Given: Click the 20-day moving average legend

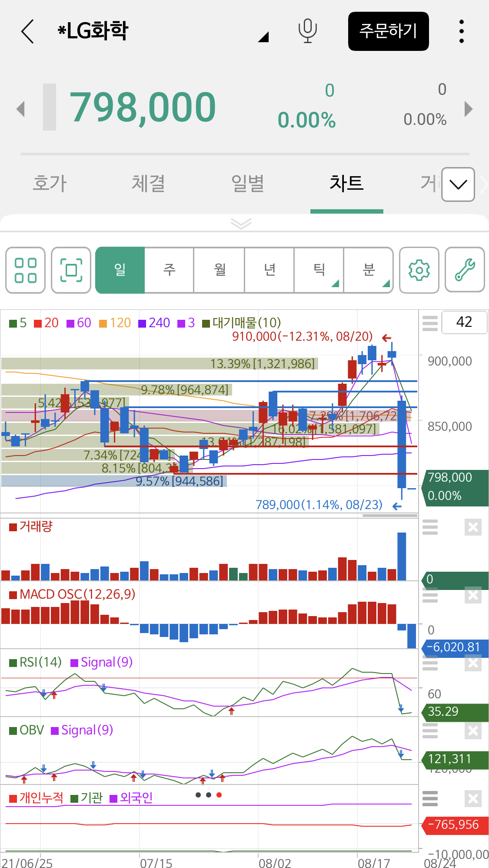Looking at the screenshot, I should click(x=46, y=323).
